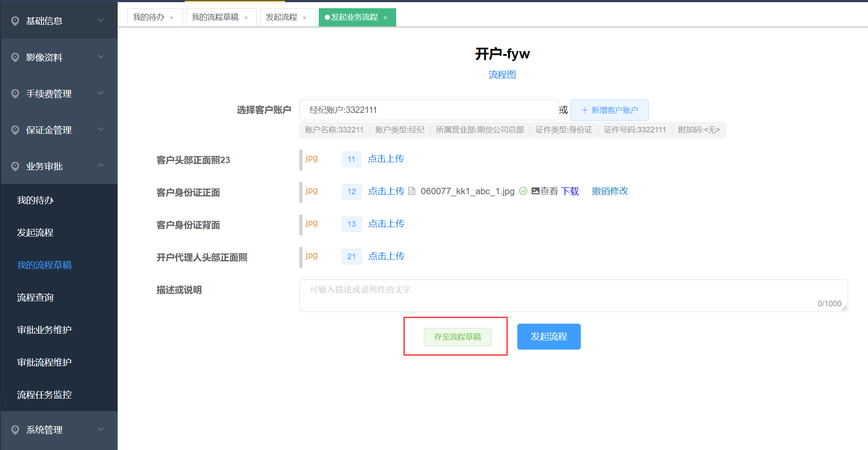The width and height of the screenshot is (868, 450).
Task: Close the 我的待办 tab
Action: (172, 18)
